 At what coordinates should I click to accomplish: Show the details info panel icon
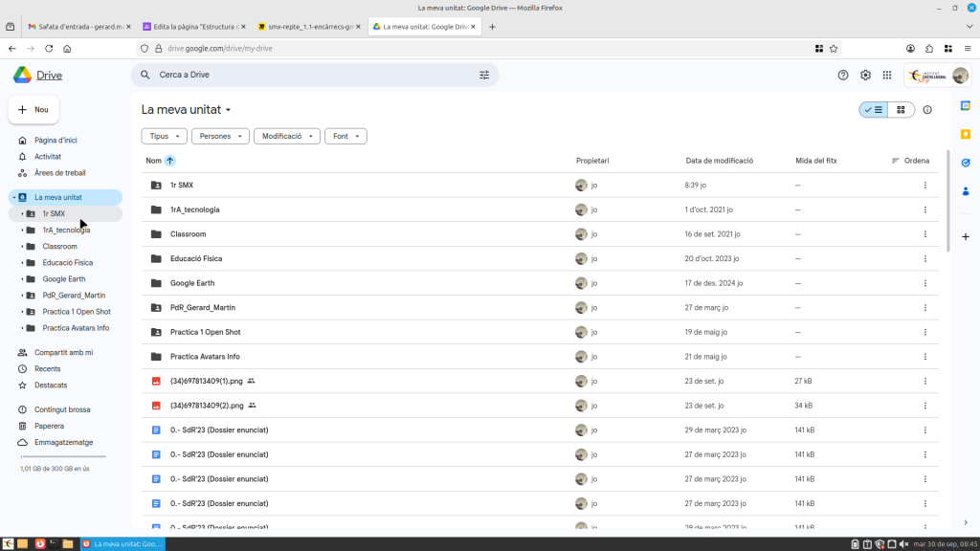coord(927,110)
